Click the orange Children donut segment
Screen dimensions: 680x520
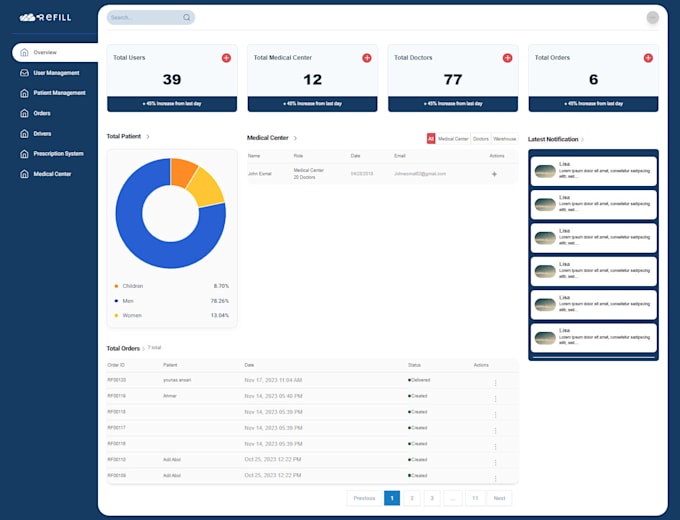coord(182,172)
